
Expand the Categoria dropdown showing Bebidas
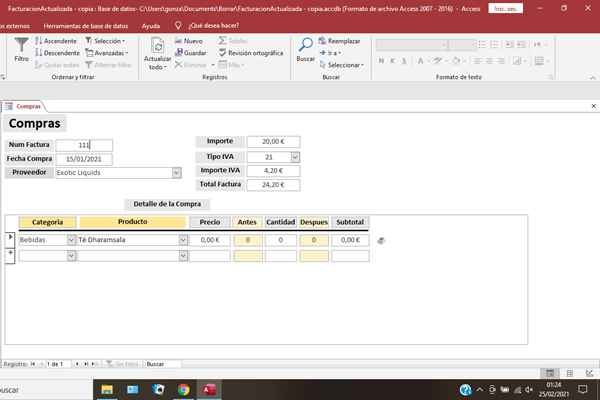(71, 240)
